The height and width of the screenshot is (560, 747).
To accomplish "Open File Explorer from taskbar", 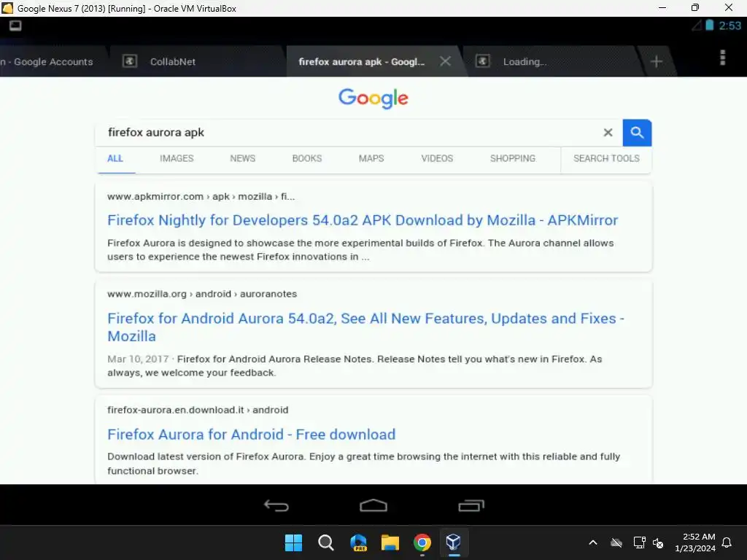I will coord(390,542).
